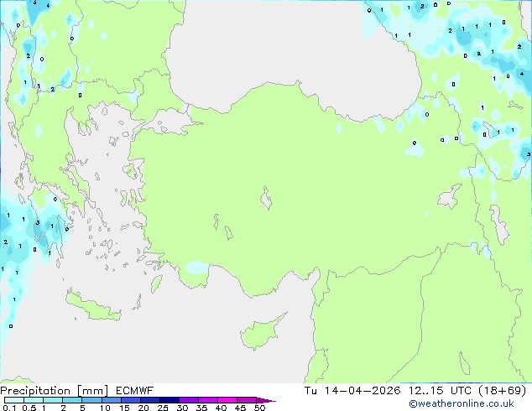Click the 1–2 mm legend color box
Screen dimensions: 532x411
click(53, 400)
